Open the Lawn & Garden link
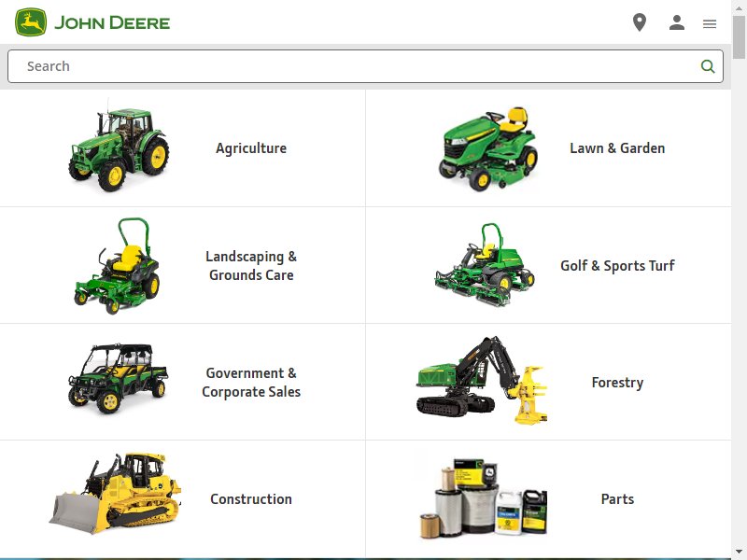This screenshot has height=560, width=747. tap(617, 148)
